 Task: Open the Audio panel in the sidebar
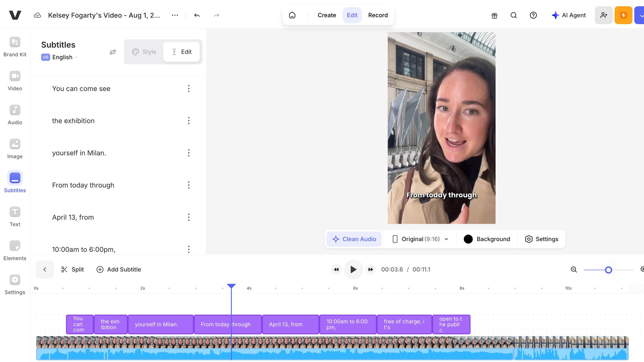pyautogui.click(x=15, y=115)
